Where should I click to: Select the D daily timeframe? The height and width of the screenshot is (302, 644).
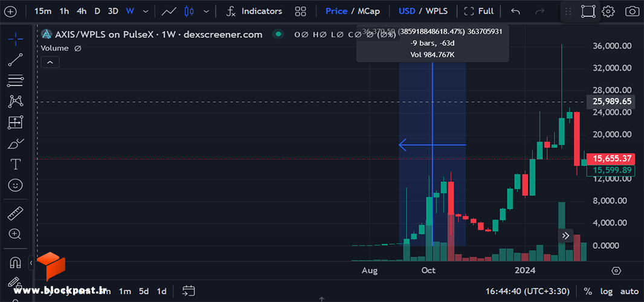(97, 11)
